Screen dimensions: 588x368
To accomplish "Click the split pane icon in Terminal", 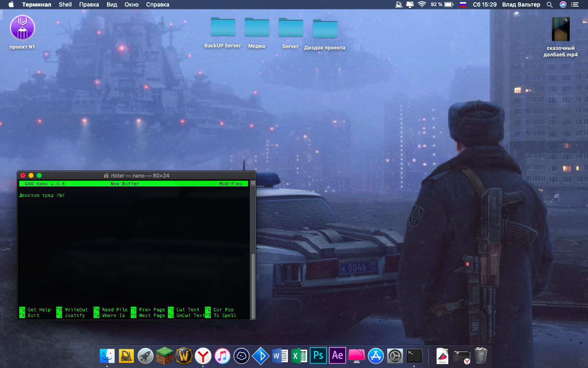I will [253, 183].
